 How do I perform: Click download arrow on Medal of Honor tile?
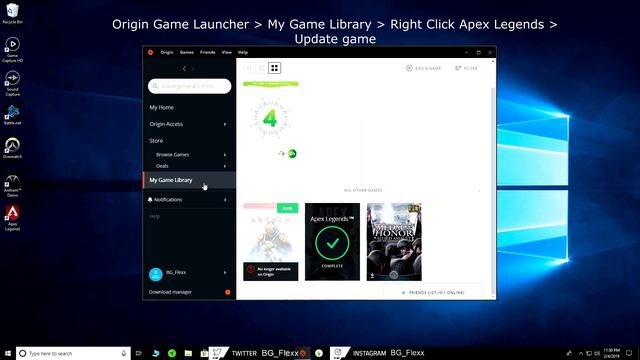coord(372,276)
